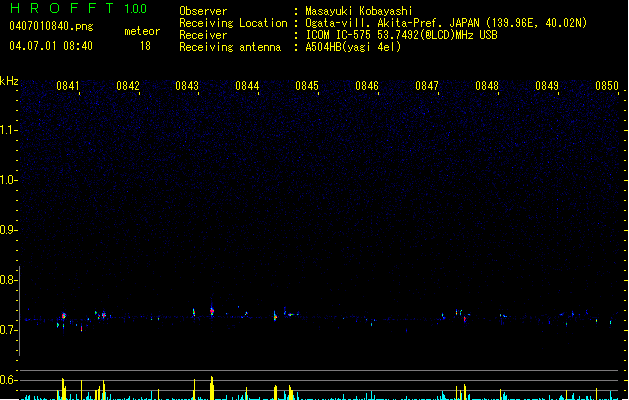
Task: Click time marker 0845
Action: (307, 86)
